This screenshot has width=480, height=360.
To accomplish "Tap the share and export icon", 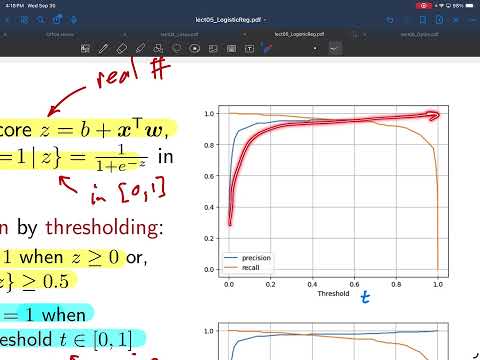I will 57,19.
